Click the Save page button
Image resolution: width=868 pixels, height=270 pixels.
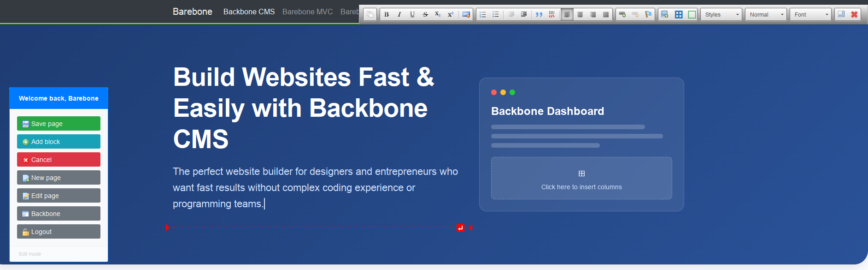(x=59, y=124)
